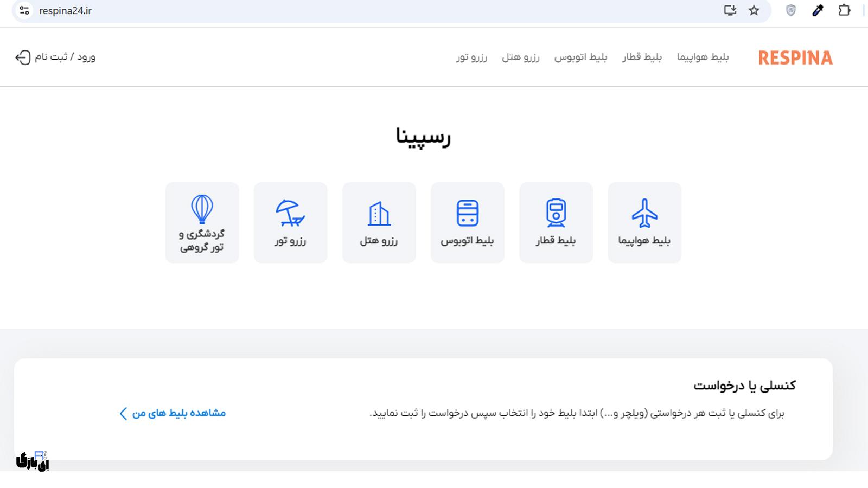Click the RESPINA logo
Viewport: 868px width, 488px height.
pos(795,57)
